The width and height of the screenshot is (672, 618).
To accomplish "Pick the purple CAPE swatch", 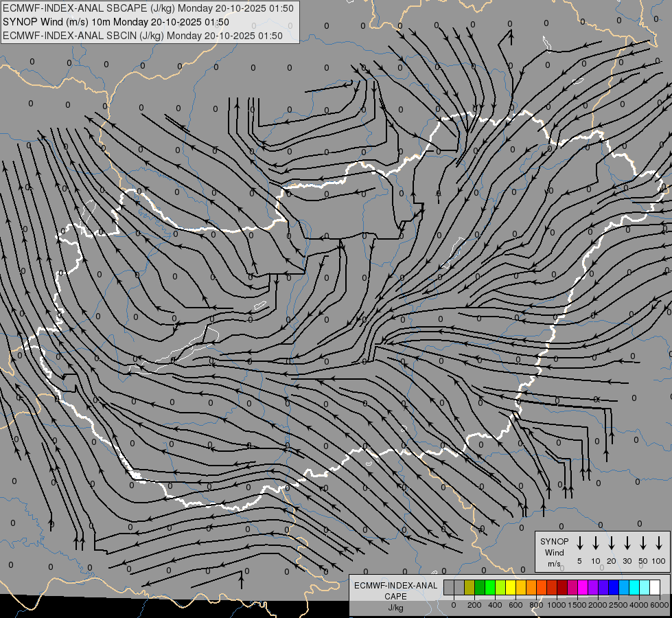I will 593,587.
